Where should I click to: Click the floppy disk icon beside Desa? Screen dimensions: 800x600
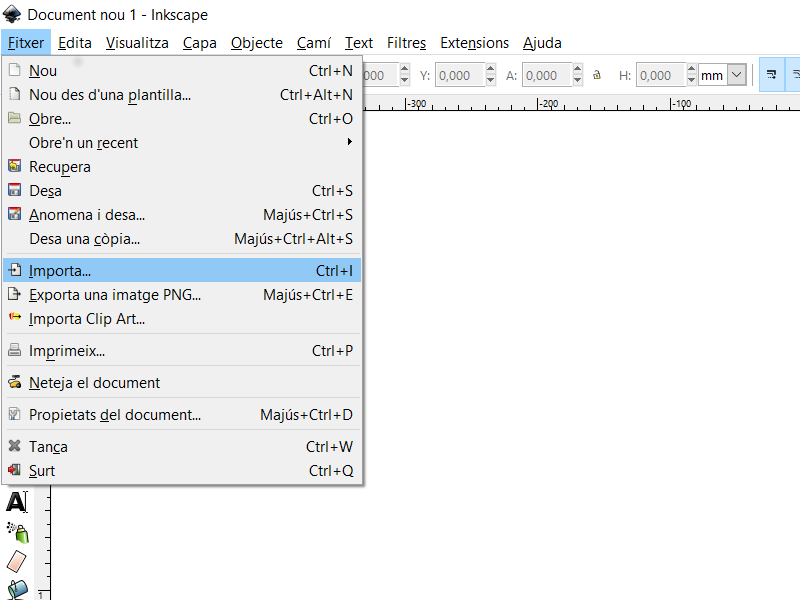[x=15, y=190]
